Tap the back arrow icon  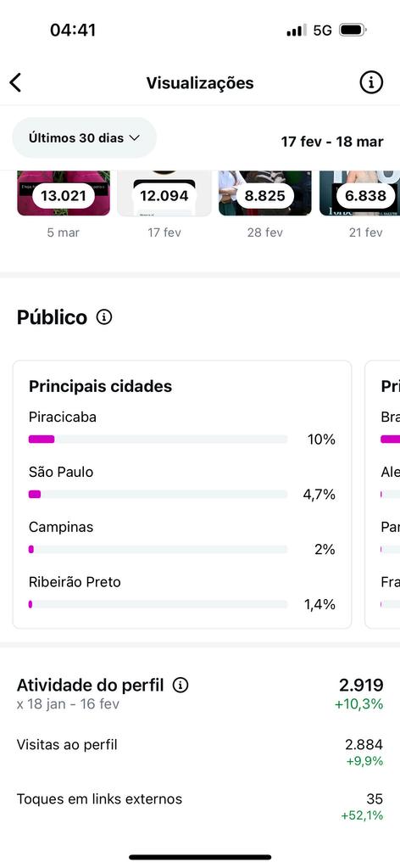pos(15,82)
